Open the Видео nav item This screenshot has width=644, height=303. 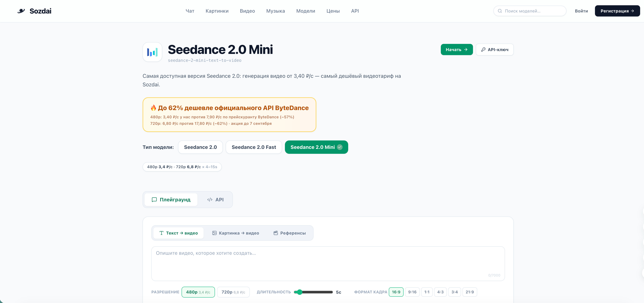click(247, 11)
